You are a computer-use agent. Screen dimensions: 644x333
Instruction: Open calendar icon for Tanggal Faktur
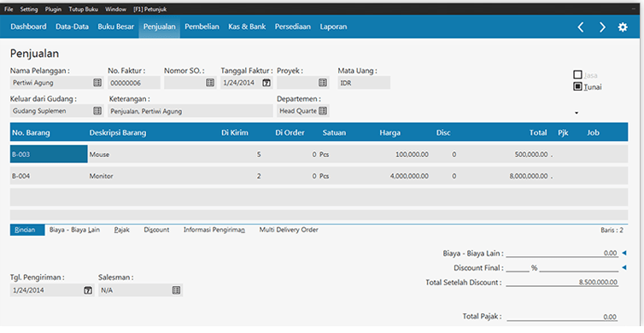[266, 83]
